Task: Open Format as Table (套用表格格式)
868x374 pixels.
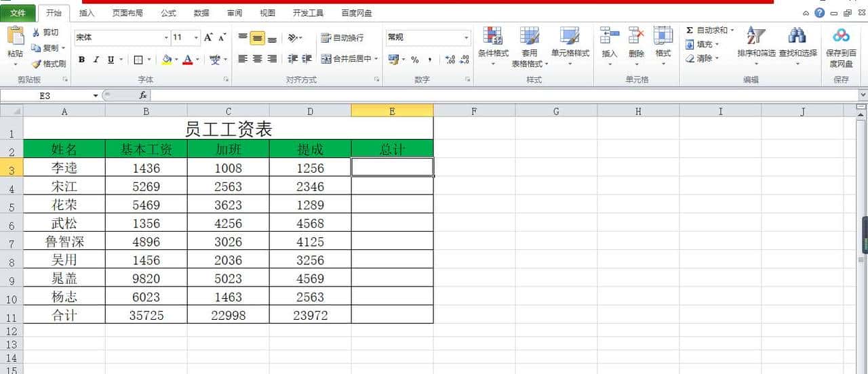Action: [x=530, y=46]
